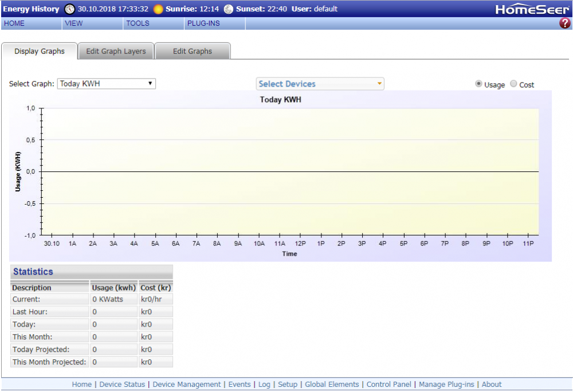Click the red help question mark icon
The width and height of the screenshot is (573, 392).
click(564, 23)
